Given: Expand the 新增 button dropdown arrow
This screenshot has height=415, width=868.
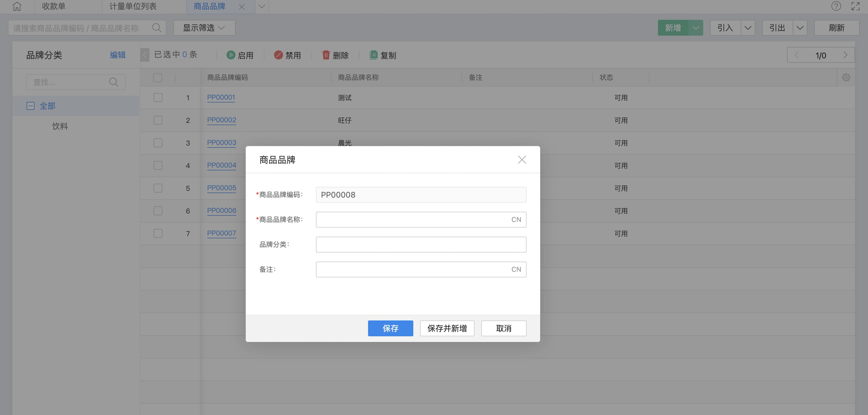Looking at the screenshot, I should 696,28.
